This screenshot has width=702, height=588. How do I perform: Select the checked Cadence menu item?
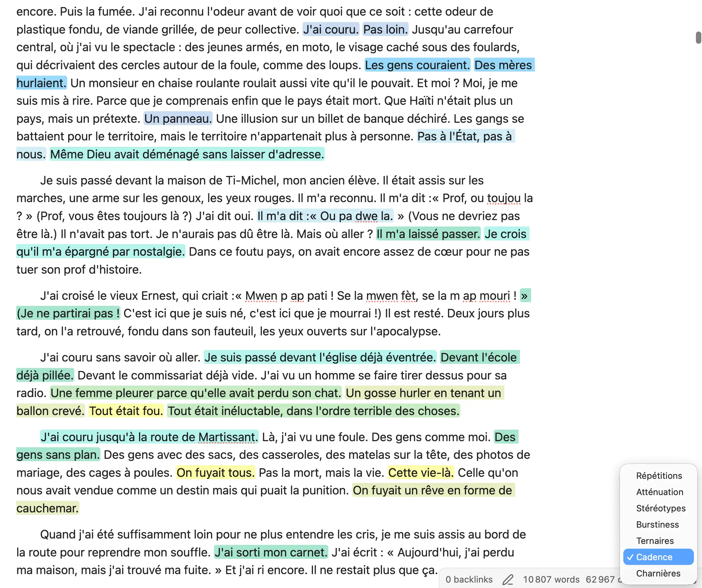click(658, 557)
